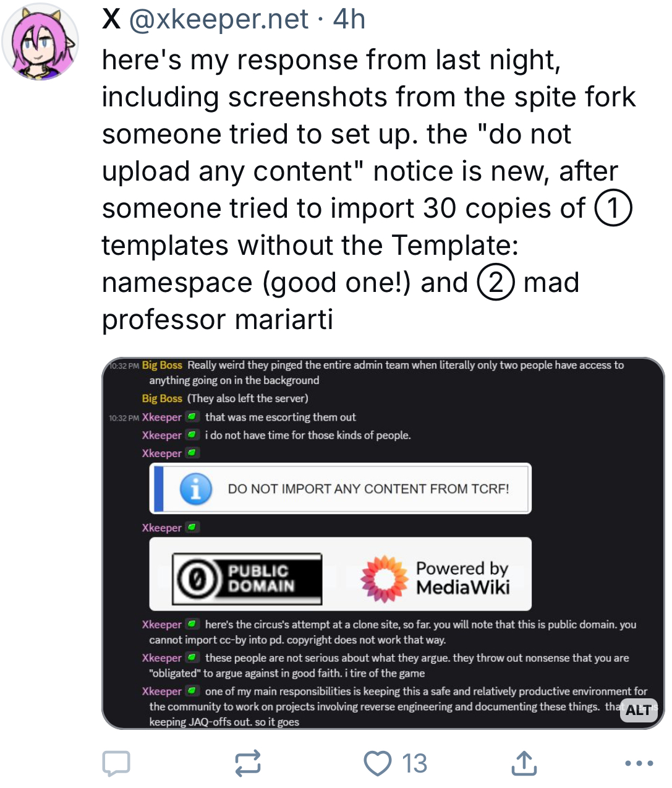
Task: Open the reply comment icon
Action: pyautogui.click(x=116, y=763)
